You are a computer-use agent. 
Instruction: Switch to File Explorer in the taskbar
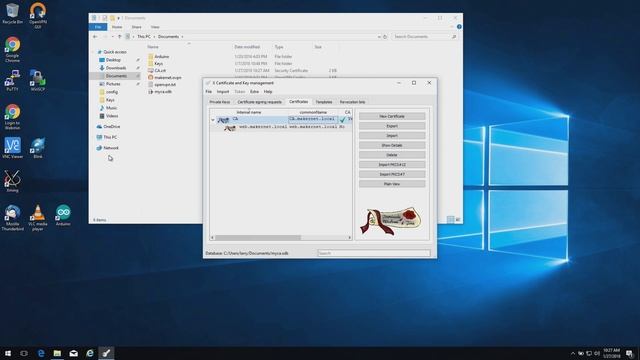pyautogui.click(x=57, y=353)
